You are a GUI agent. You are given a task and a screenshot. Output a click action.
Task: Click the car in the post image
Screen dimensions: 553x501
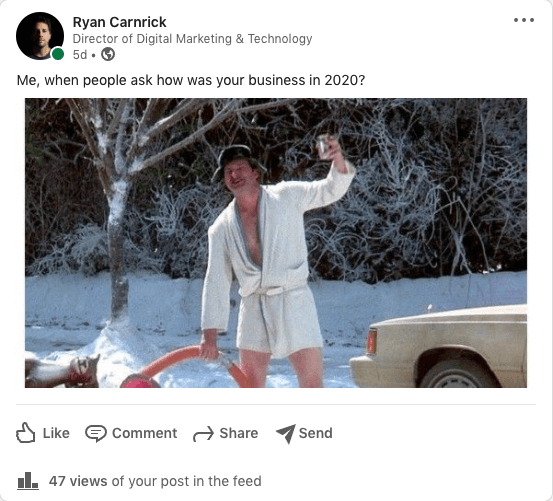click(438, 347)
